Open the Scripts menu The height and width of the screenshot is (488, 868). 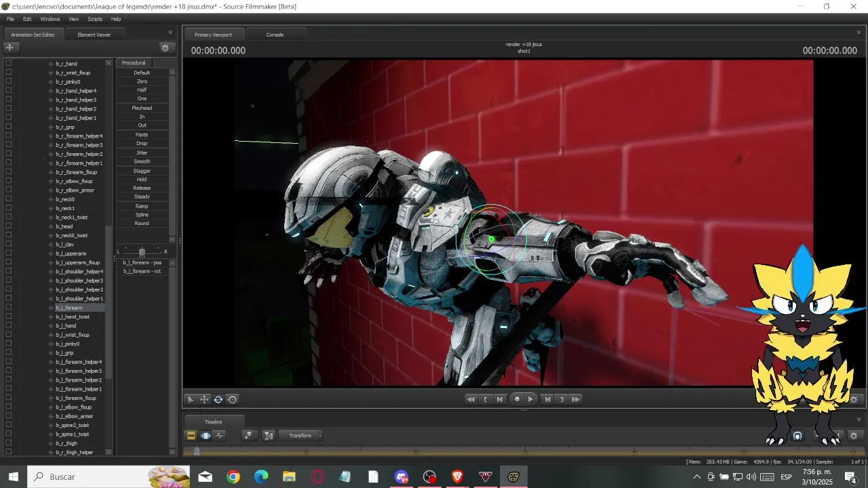[x=95, y=19]
